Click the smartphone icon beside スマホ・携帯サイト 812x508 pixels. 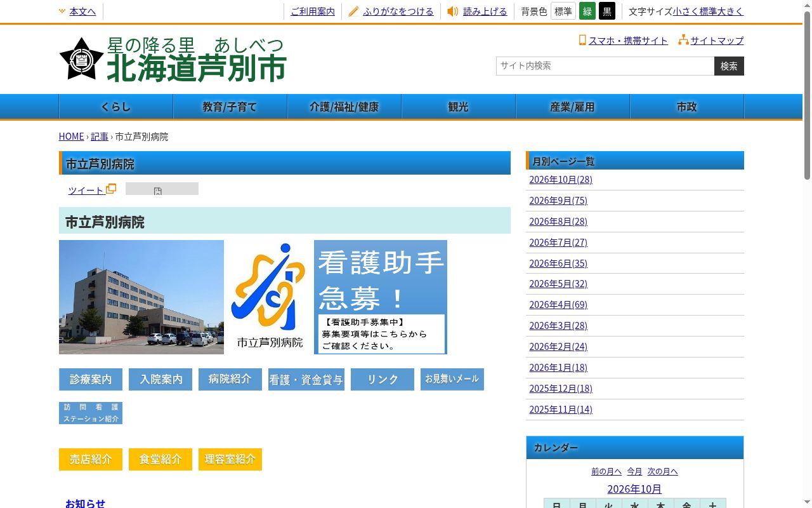(x=582, y=40)
